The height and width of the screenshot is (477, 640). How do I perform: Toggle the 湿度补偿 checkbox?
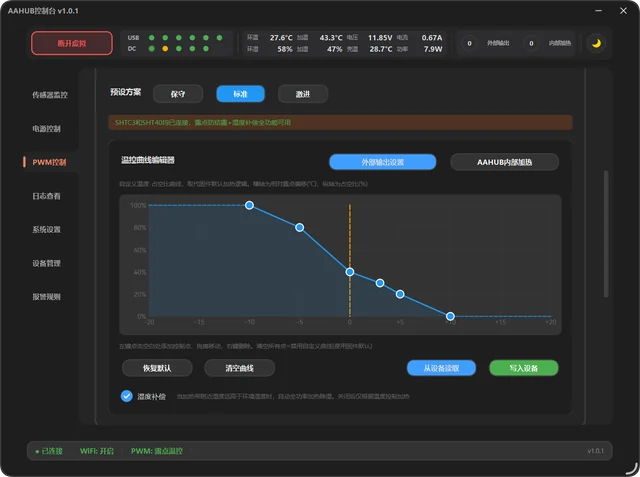coord(127,396)
